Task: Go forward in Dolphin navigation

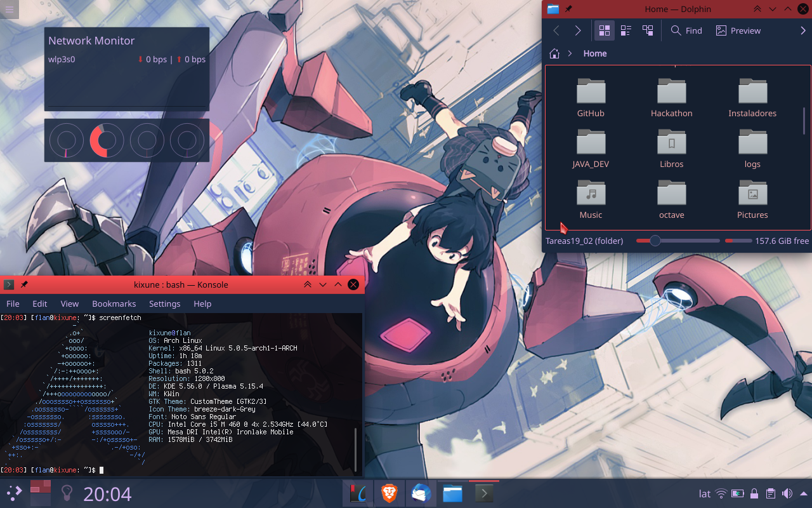Action: [x=577, y=30]
